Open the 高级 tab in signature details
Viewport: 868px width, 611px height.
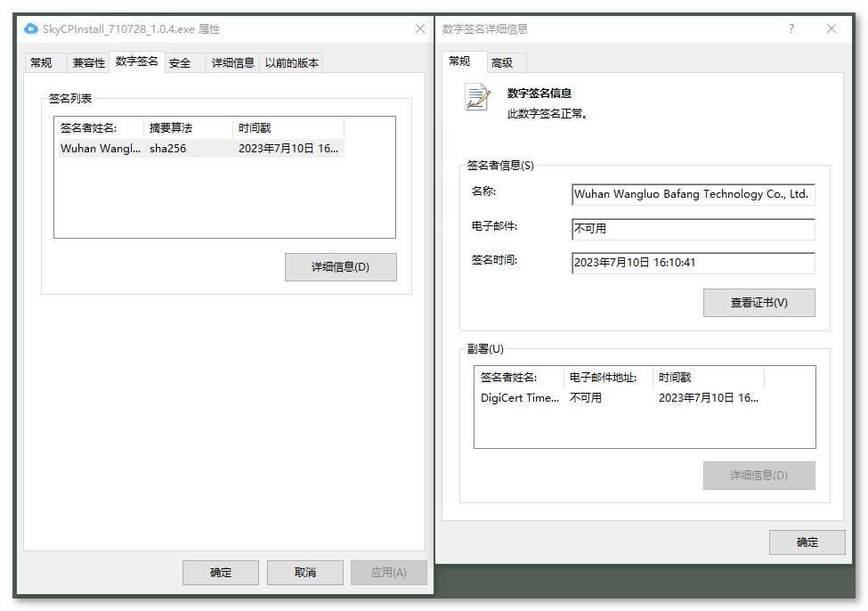pyautogui.click(x=503, y=61)
